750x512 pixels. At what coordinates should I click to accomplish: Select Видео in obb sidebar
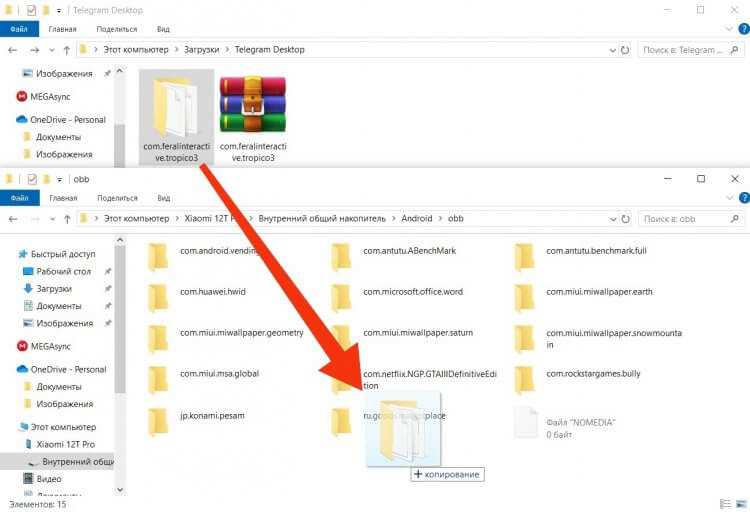[42, 479]
